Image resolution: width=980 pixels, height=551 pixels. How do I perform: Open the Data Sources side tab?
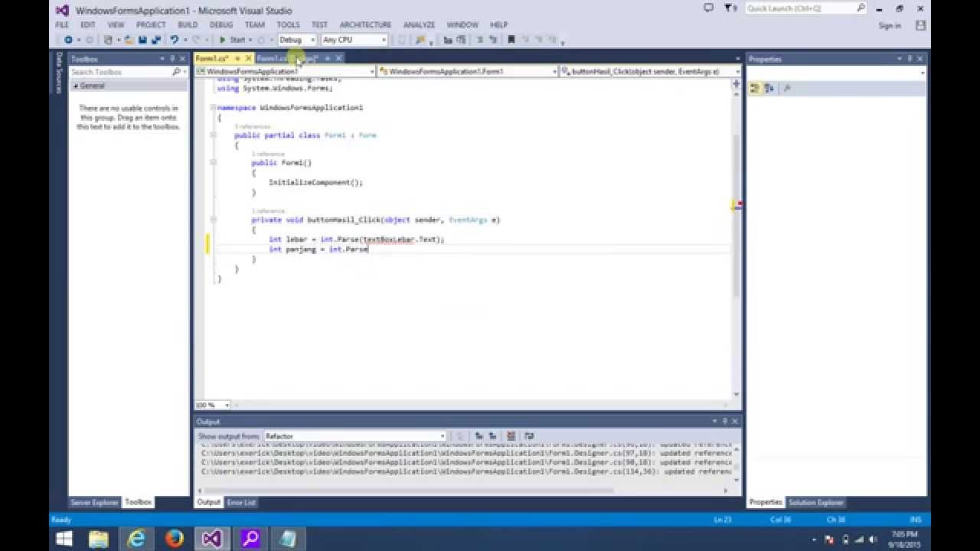coord(59,73)
